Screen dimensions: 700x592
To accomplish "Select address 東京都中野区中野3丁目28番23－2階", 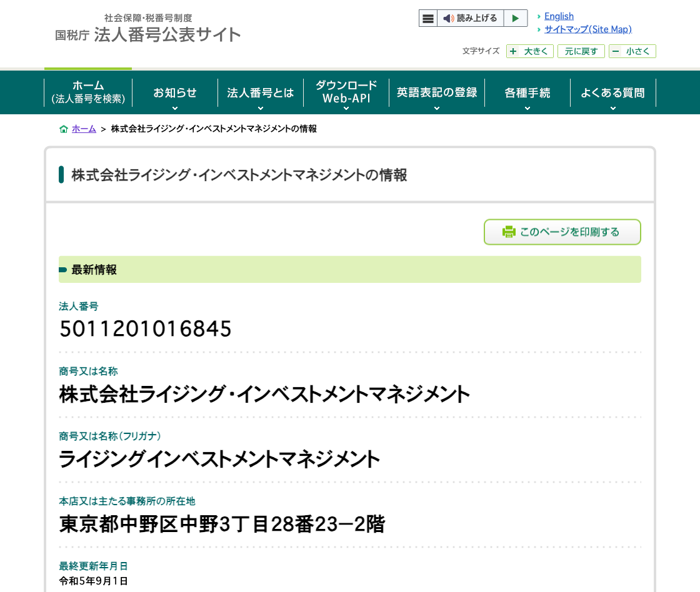I will (222, 524).
